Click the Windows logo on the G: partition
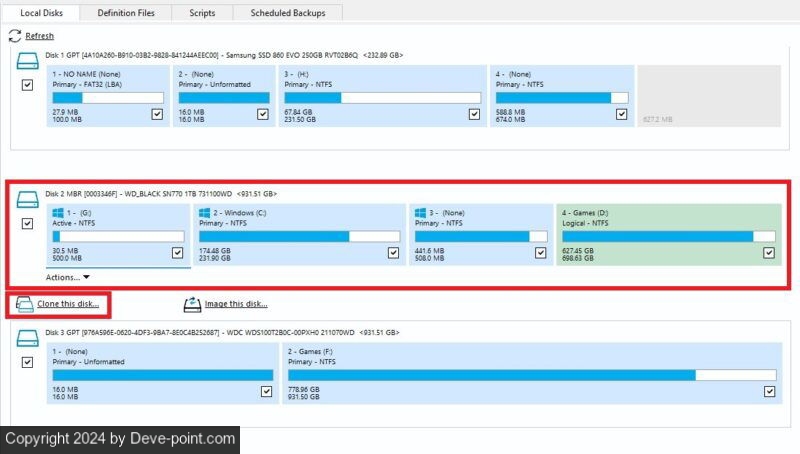Screen dimensions: 800x454 click(x=57, y=213)
